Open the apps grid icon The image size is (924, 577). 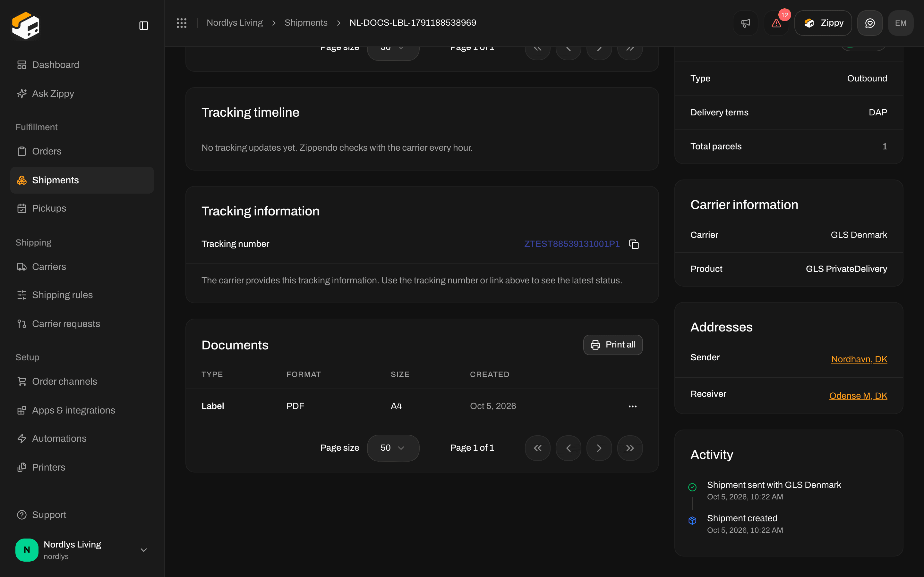(181, 23)
